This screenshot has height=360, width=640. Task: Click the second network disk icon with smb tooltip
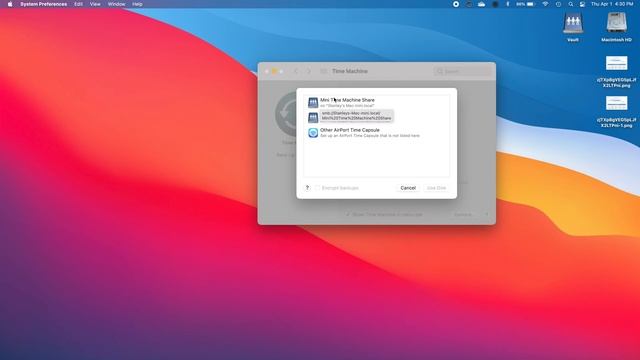click(x=313, y=118)
